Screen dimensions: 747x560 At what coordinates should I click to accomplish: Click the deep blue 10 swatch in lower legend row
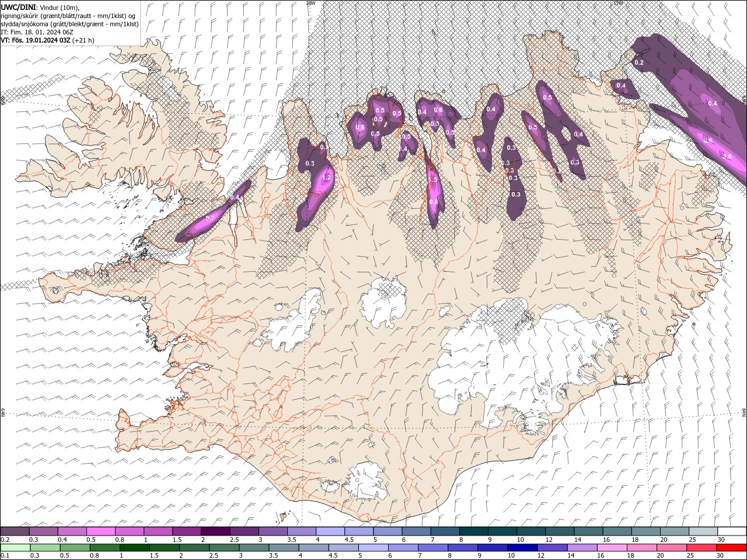pos(523,548)
